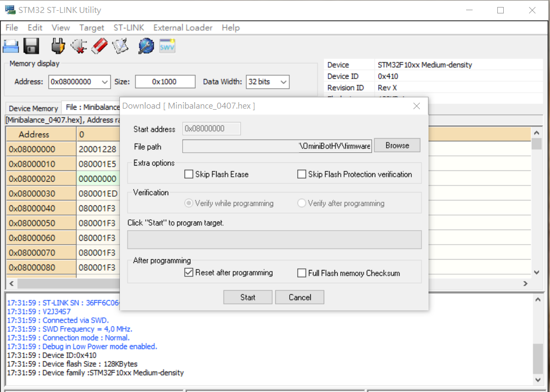Viewport: 550px width, 392px height.
Task: Click the Open file toolbar icon
Action: coord(11,46)
